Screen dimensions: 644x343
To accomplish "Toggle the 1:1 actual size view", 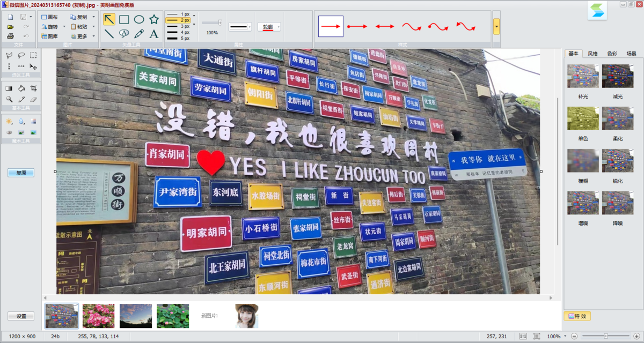I will 523,336.
